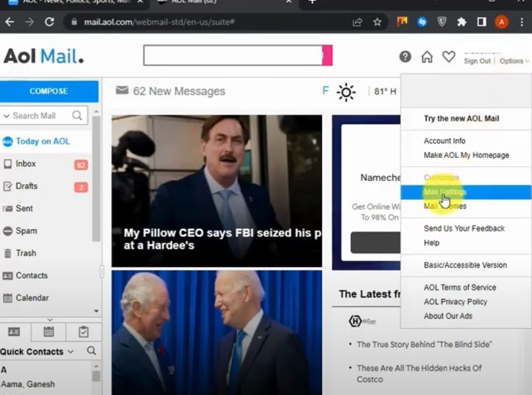Search Quick Contacts with magnifier icon
Image resolution: width=532 pixels, height=395 pixels.
91,350
